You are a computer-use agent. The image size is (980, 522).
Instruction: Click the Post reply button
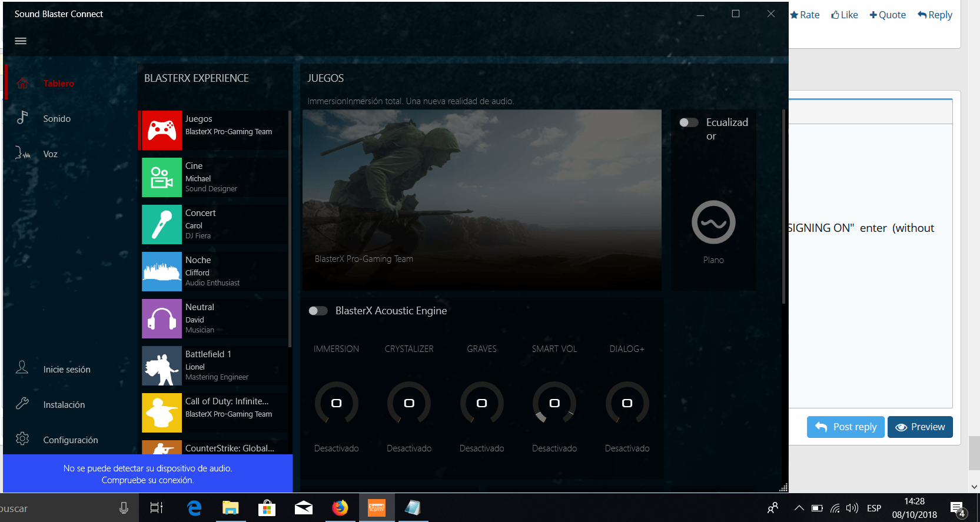click(x=845, y=427)
